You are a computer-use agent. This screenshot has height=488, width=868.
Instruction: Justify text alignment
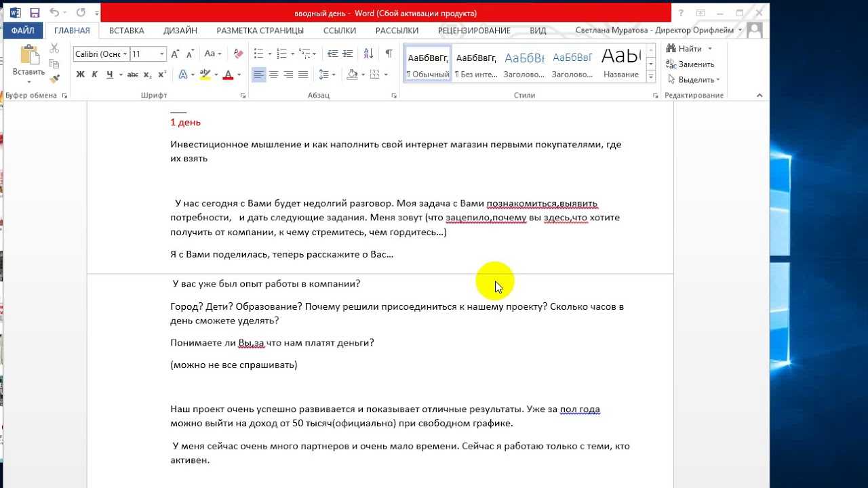click(303, 75)
